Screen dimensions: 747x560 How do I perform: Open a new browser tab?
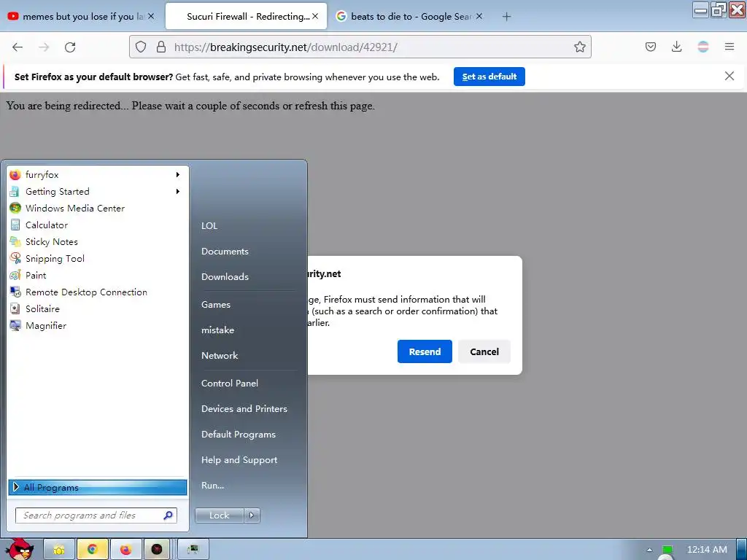pyautogui.click(x=506, y=17)
